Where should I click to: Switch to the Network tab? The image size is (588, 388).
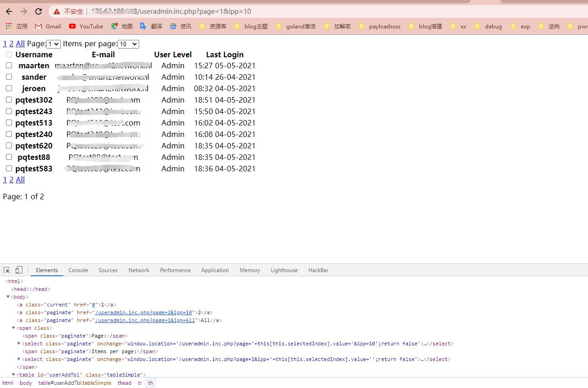(139, 270)
